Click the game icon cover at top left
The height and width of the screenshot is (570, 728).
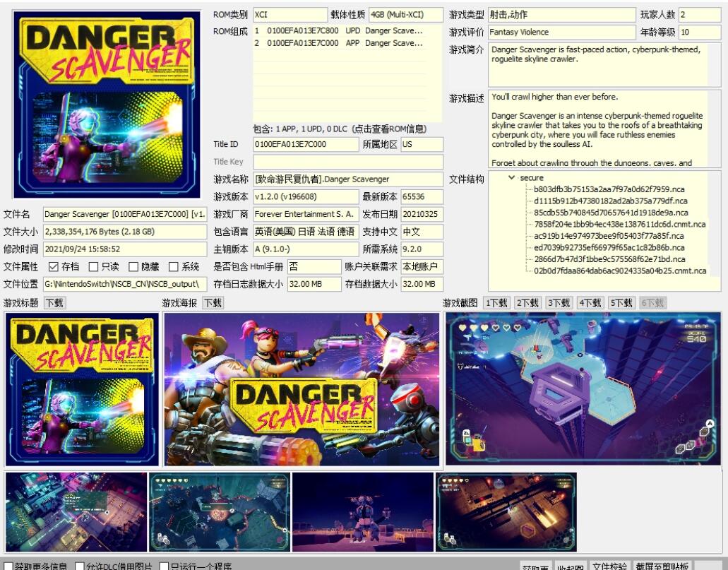pos(107,105)
